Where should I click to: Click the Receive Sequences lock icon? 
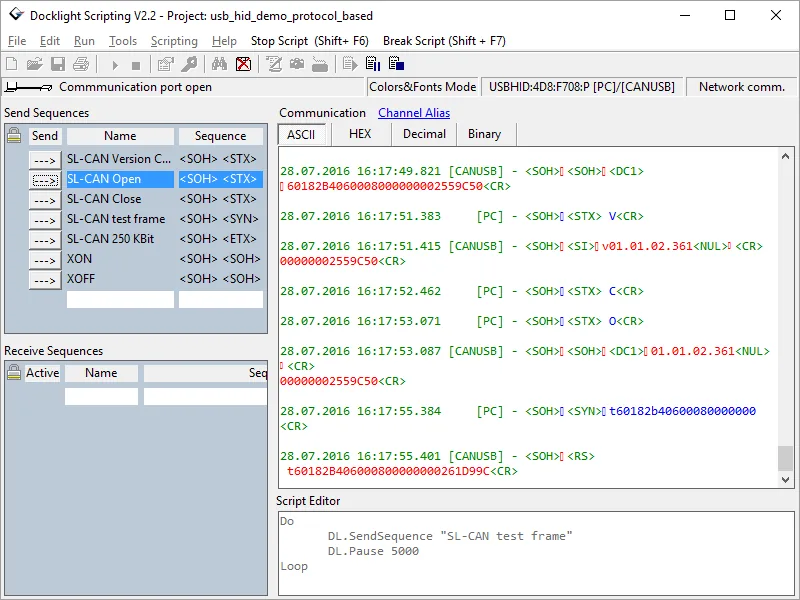click(x=14, y=372)
